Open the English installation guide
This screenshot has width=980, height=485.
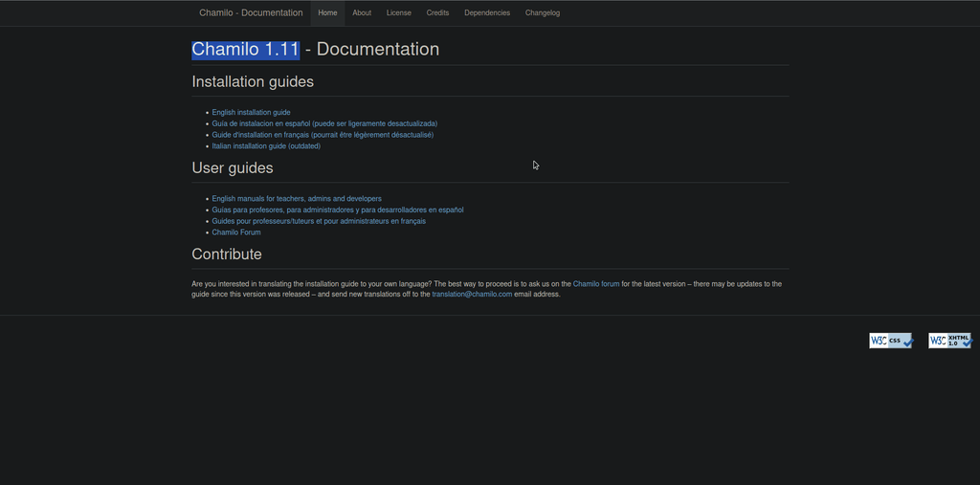point(251,113)
